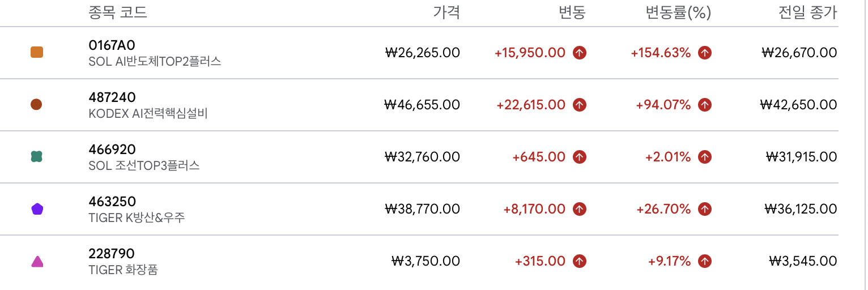Viewport: 868px width, 290px height.
Task: Click up-arrow icon beside +15,950.00 change
Action: tap(579, 53)
